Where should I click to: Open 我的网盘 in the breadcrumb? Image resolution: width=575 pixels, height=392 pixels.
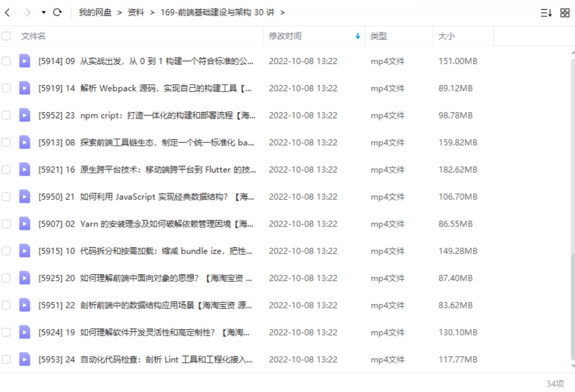pos(95,12)
